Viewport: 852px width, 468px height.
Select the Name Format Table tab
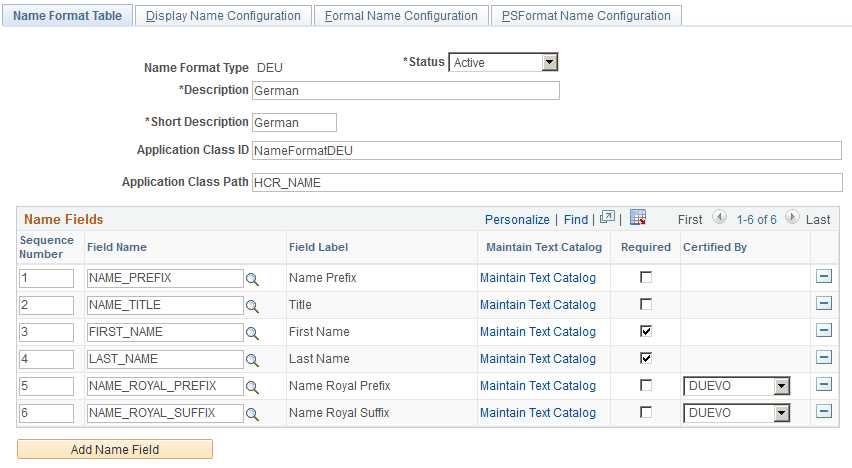coord(67,16)
